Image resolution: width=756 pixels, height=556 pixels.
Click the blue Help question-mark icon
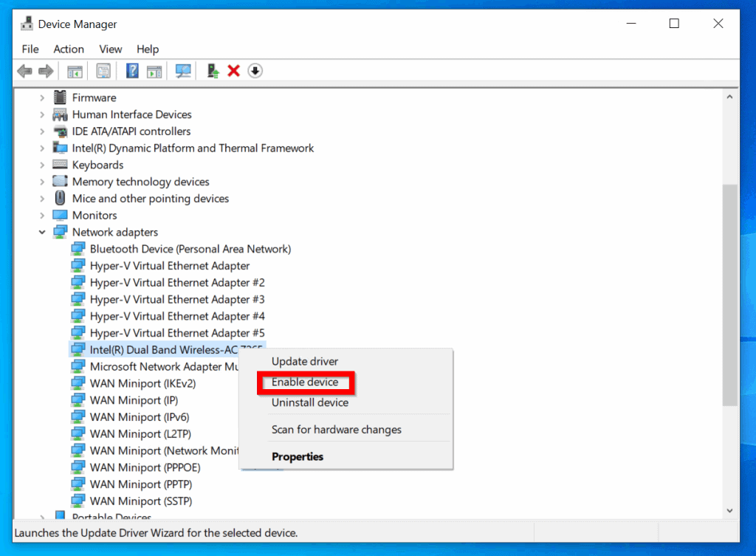[132, 71]
